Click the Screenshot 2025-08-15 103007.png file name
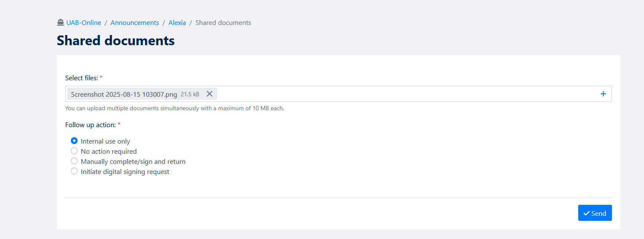 click(x=124, y=94)
